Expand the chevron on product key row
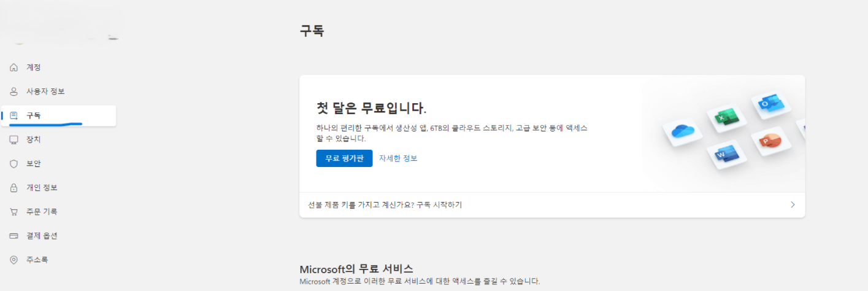Viewport: 868px width, 291px height. point(793,205)
